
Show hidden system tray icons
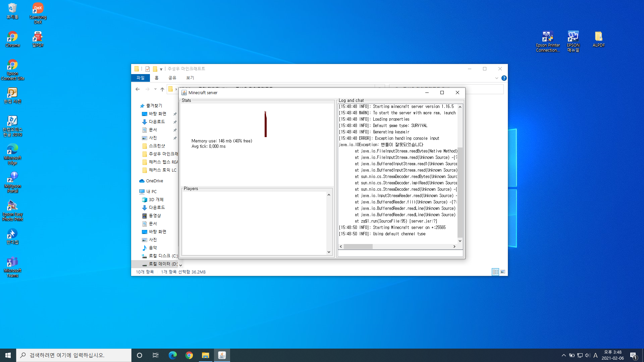563,355
